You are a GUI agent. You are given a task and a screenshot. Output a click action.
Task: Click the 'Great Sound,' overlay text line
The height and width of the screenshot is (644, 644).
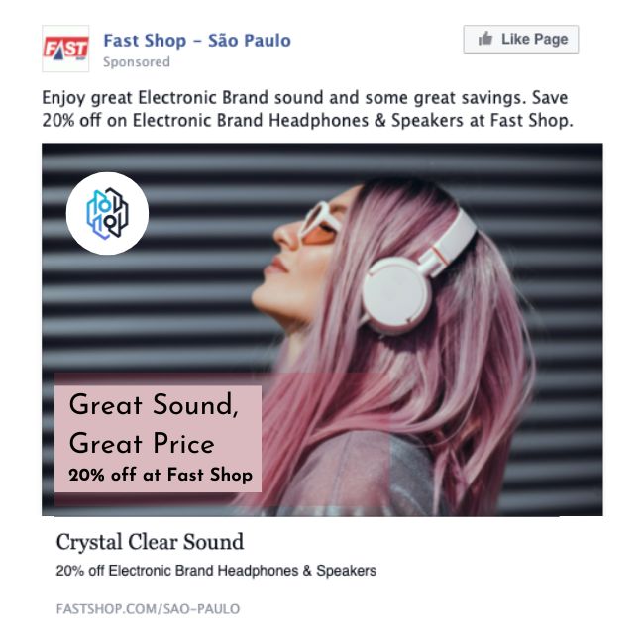pyautogui.click(x=154, y=405)
